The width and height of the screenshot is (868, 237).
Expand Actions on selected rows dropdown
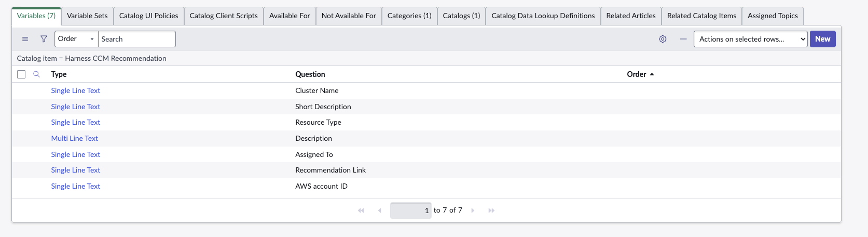point(750,39)
